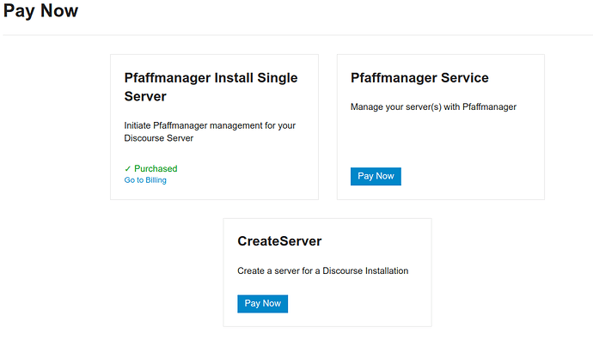Click the CreateServer card title
Screen dimensions: 593x364
(x=279, y=241)
